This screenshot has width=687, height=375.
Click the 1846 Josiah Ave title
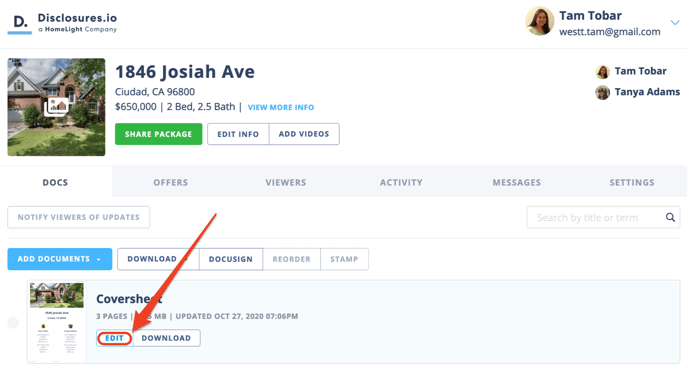click(x=184, y=72)
